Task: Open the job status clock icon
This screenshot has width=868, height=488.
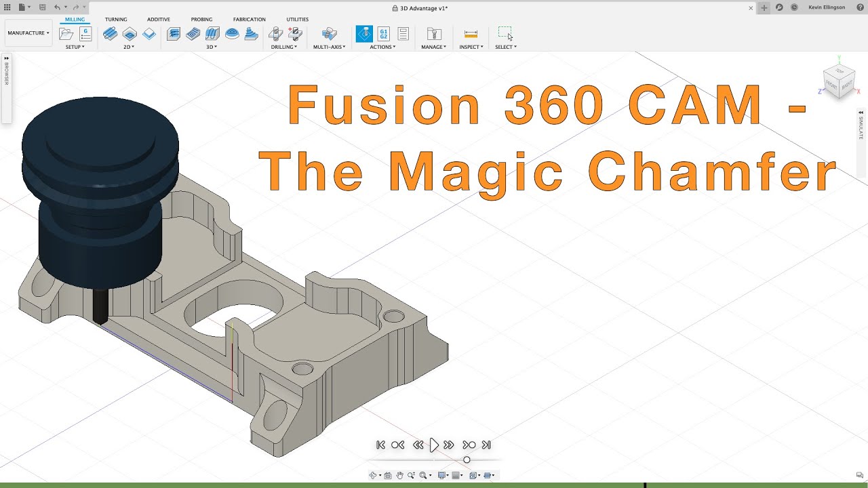Action: click(794, 7)
